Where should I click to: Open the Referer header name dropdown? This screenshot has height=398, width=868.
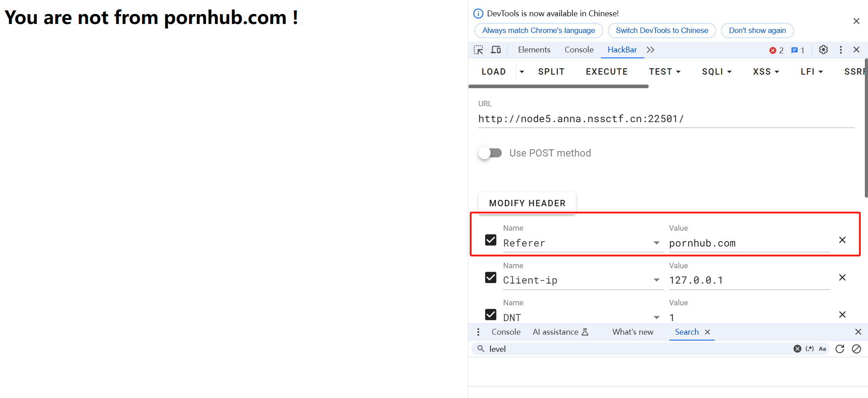pos(656,243)
